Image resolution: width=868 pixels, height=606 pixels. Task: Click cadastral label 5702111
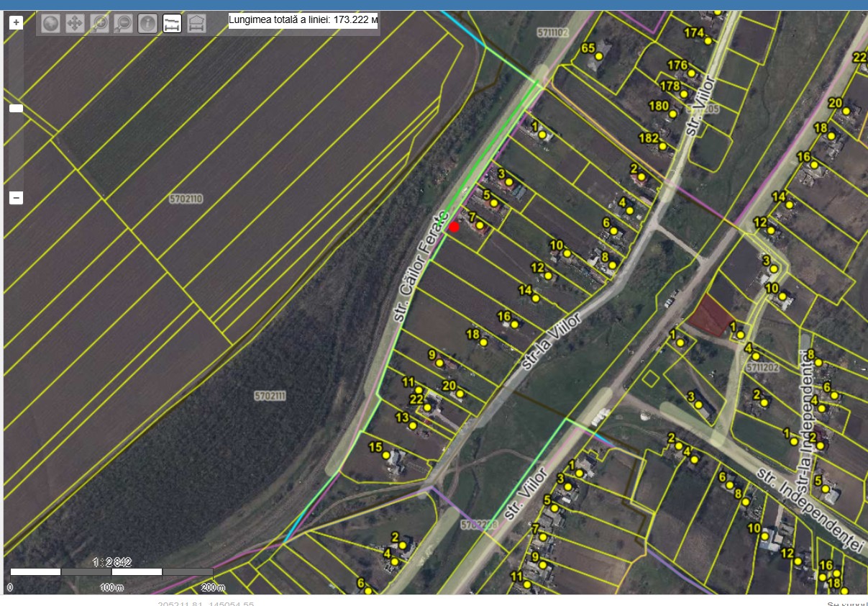pos(270,396)
